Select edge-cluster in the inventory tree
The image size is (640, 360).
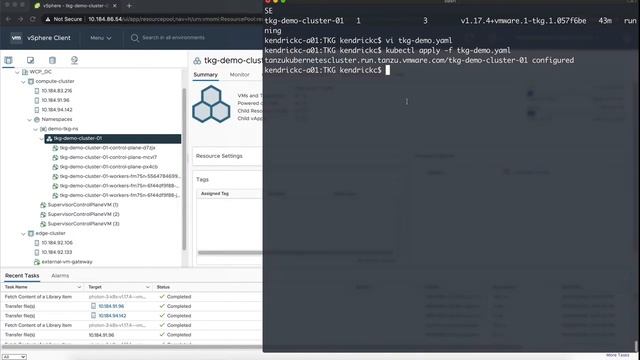pos(50,233)
